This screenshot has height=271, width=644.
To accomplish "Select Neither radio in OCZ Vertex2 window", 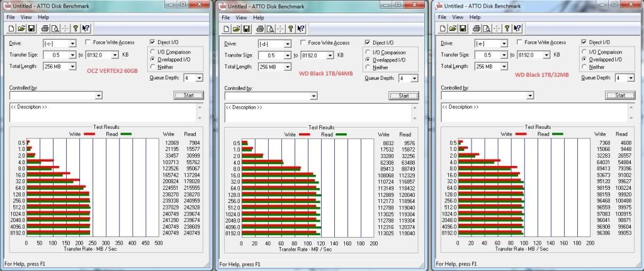I will pos(153,67).
